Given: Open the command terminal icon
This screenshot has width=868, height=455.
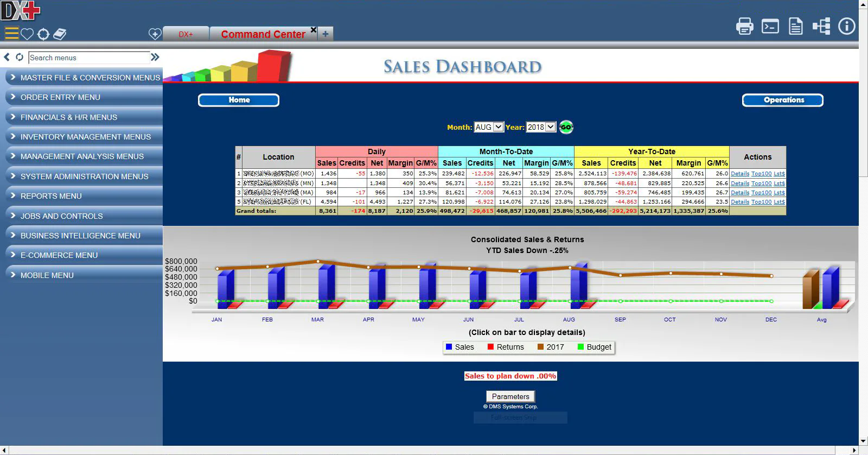Looking at the screenshot, I should [770, 26].
